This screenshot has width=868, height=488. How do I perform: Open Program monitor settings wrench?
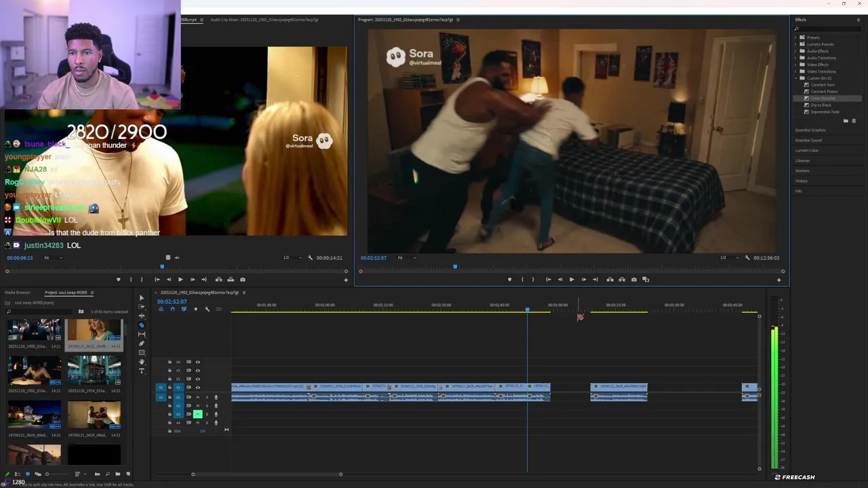coord(747,258)
